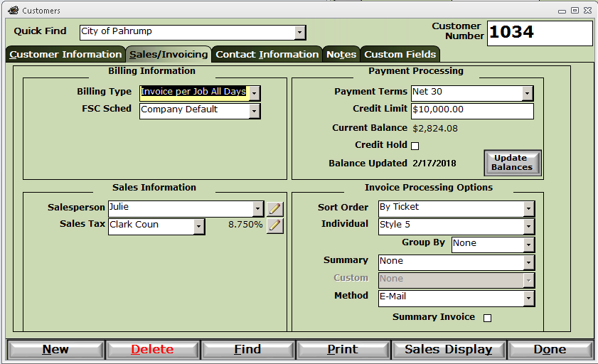Click the Customers window app icon
Screen dimensions: 598x364
pyautogui.click(x=14, y=10)
